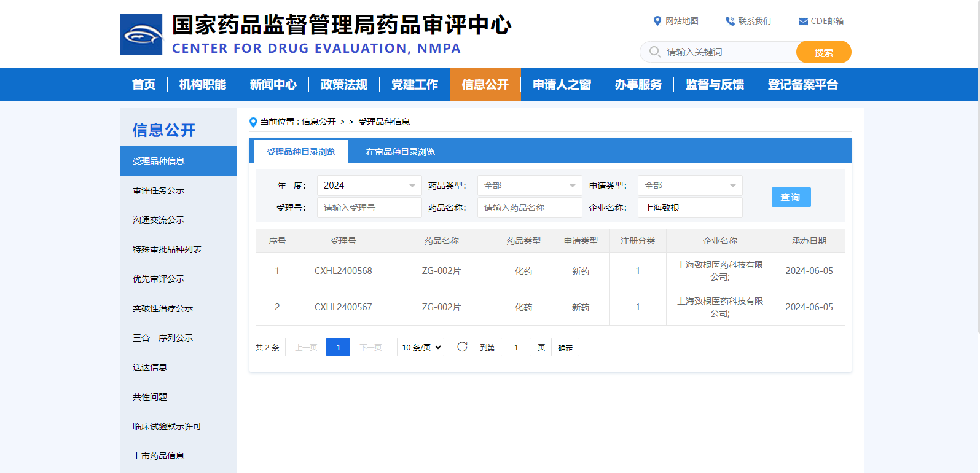This screenshot has width=980, height=473.
Task: Click the NMPA center logo
Action: pyautogui.click(x=141, y=35)
